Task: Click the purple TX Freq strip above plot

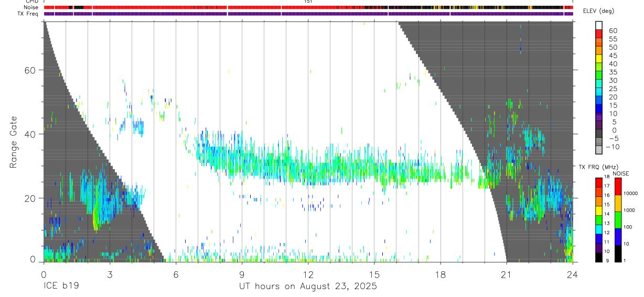Action: (308, 14)
